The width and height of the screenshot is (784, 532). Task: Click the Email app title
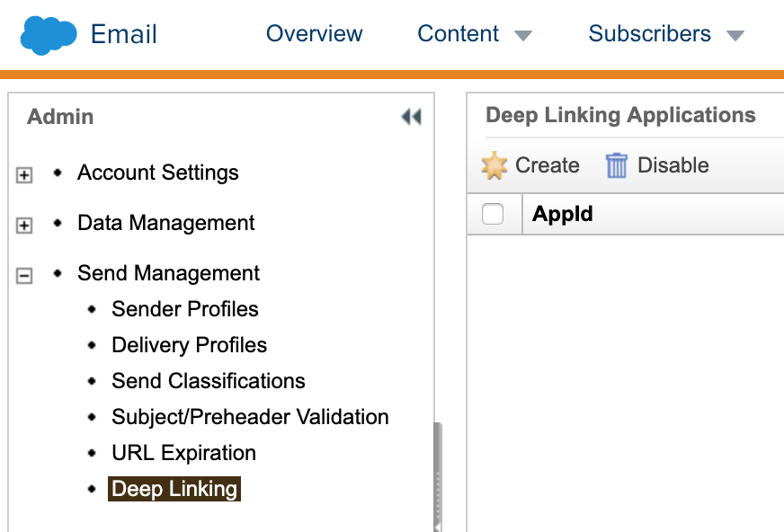(x=123, y=34)
